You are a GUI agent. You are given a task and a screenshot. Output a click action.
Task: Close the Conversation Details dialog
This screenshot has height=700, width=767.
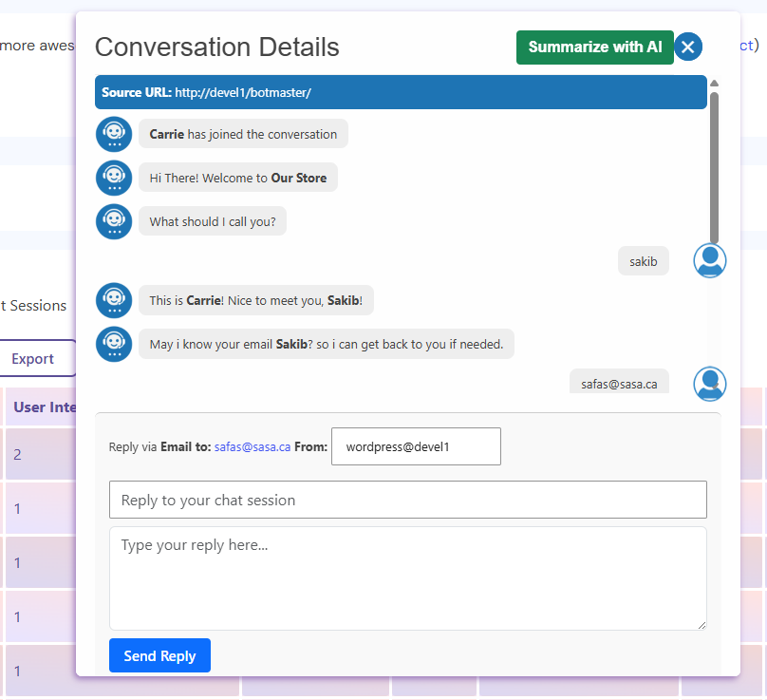click(x=688, y=47)
